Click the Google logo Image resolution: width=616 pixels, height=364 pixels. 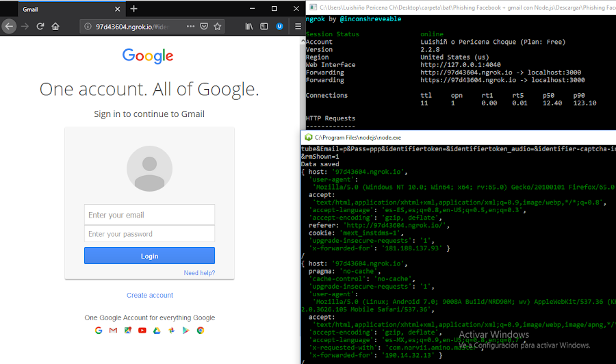pyautogui.click(x=148, y=55)
